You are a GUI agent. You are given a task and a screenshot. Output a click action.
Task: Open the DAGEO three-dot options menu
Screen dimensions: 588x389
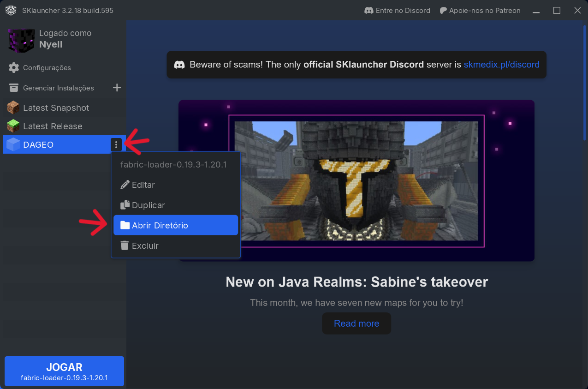[x=116, y=144]
